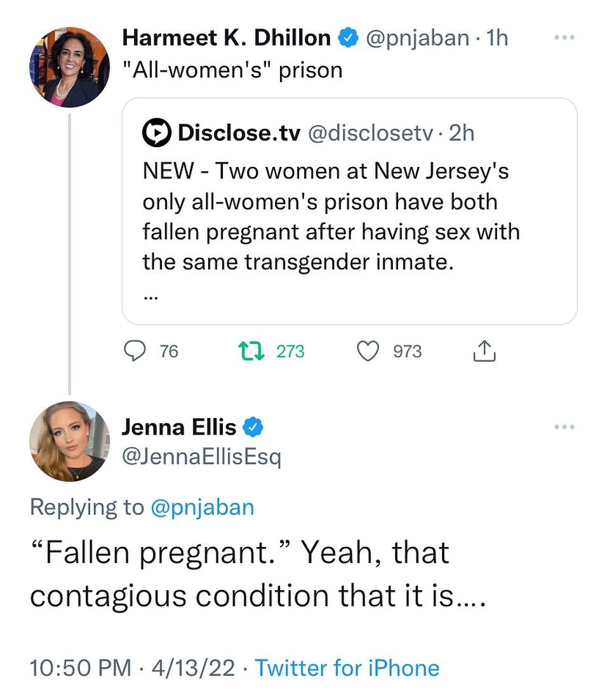Like the tweet via the heart icon

click(368, 351)
